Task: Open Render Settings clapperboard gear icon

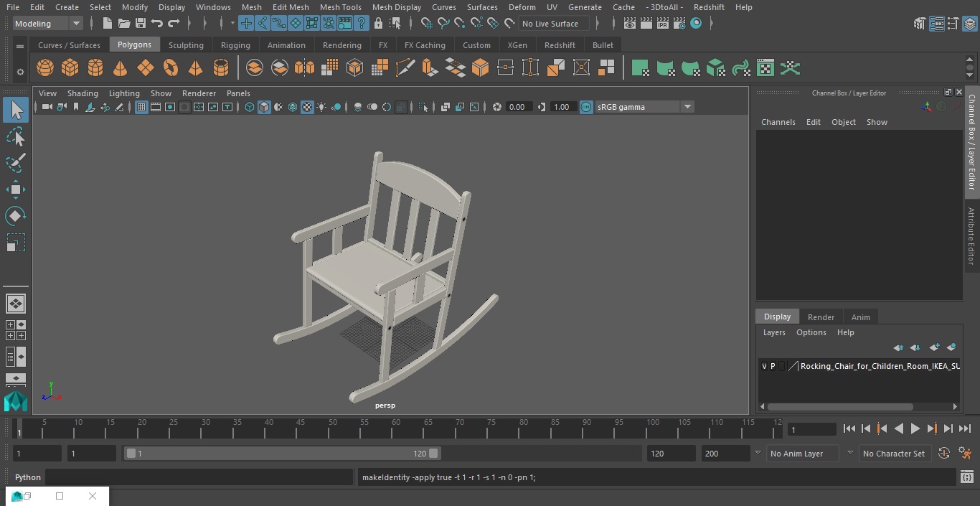Action: [679, 24]
